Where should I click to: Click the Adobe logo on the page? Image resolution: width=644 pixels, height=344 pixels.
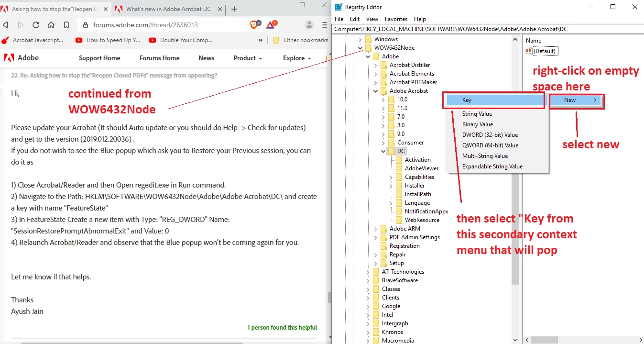(x=22, y=58)
